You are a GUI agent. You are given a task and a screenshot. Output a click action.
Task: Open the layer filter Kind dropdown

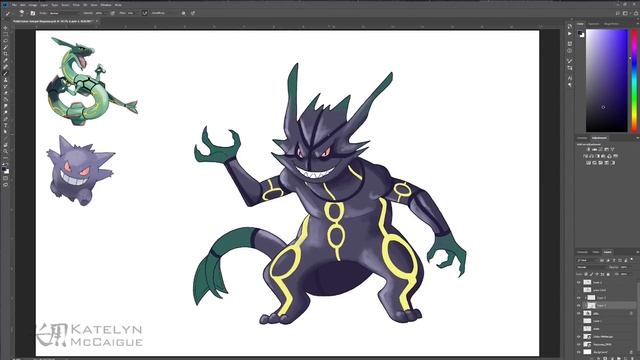(x=588, y=260)
